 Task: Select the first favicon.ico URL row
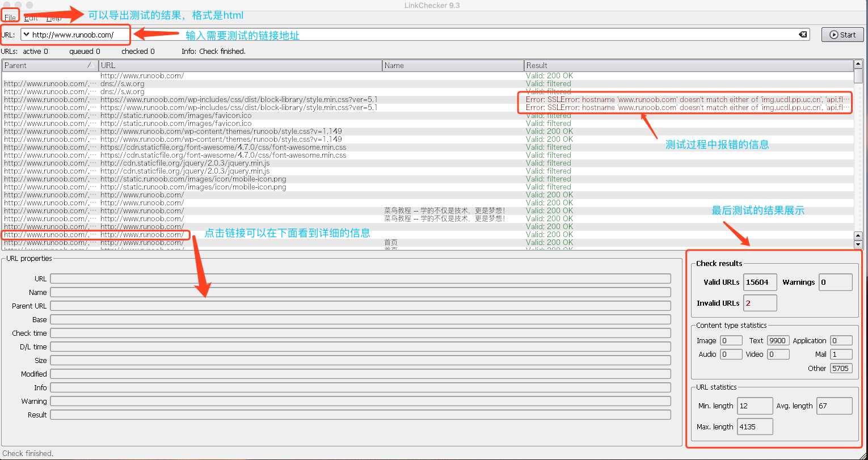tap(428, 115)
